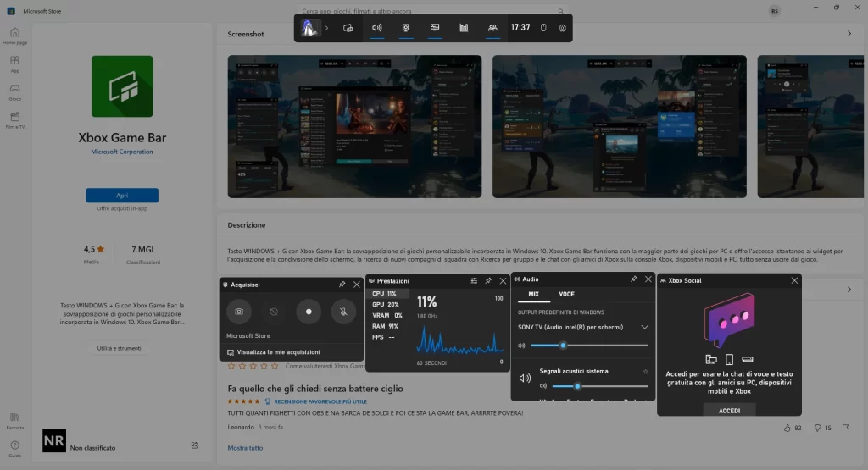Viewport: 868px width, 470px height.
Task: Open the Prestazioni performance options icon
Action: point(474,281)
